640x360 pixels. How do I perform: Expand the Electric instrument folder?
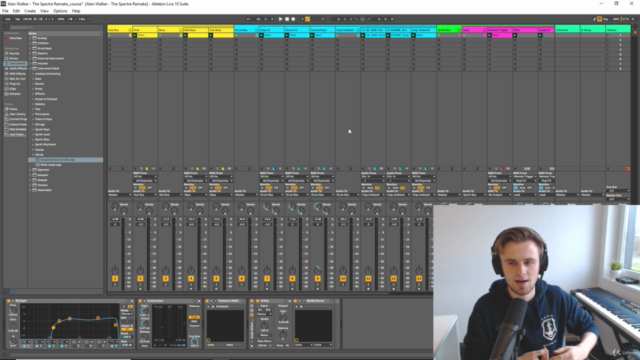(x=30, y=53)
